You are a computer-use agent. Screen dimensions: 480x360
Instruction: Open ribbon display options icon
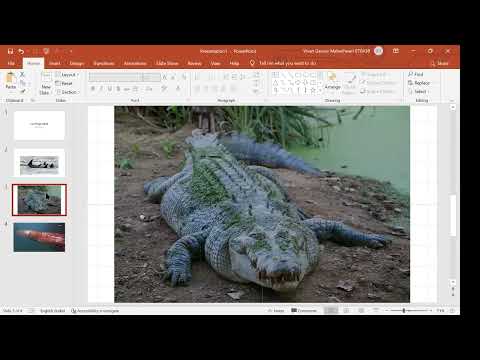coord(396,51)
